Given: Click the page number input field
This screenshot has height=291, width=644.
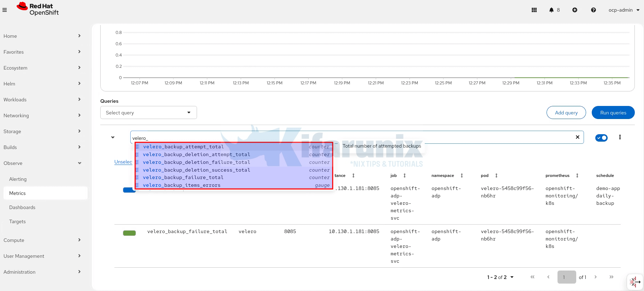Looking at the screenshot, I should point(567,277).
